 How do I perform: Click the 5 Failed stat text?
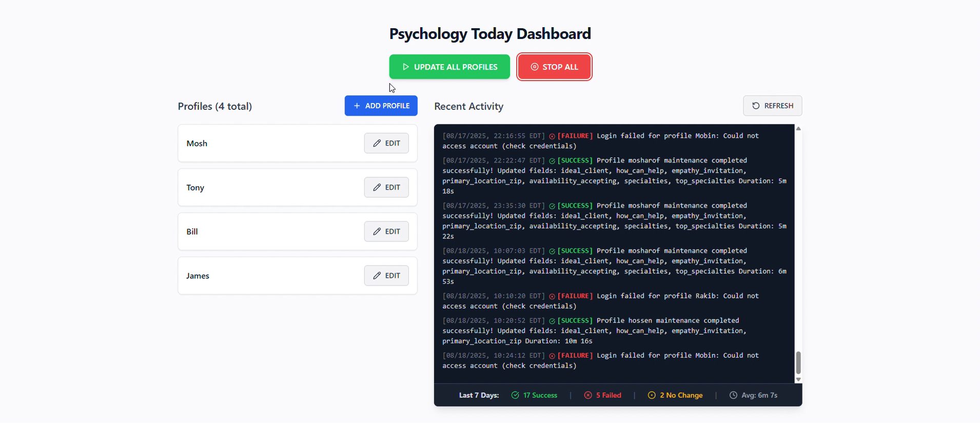[609, 395]
